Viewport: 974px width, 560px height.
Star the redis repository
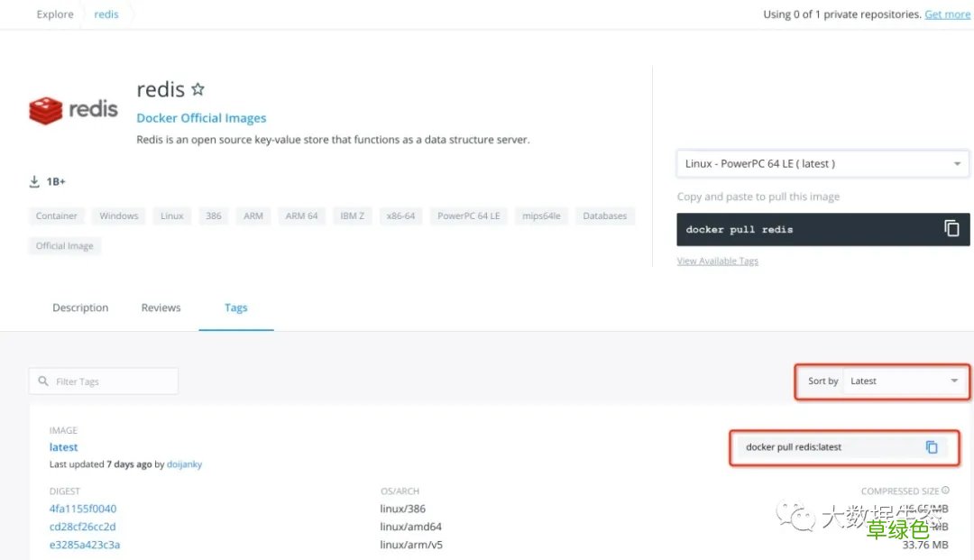198,89
